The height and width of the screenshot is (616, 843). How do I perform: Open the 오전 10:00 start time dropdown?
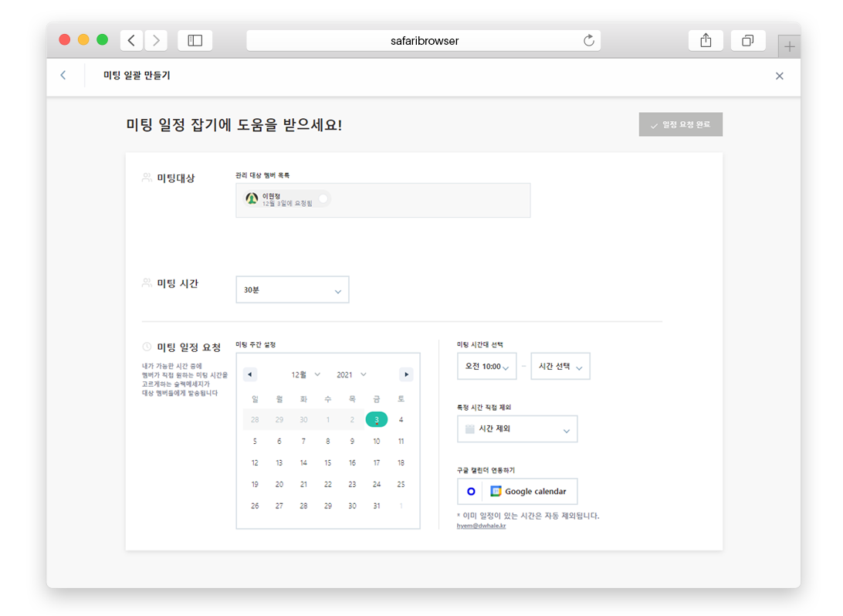pyautogui.click(x=486, y=366)
